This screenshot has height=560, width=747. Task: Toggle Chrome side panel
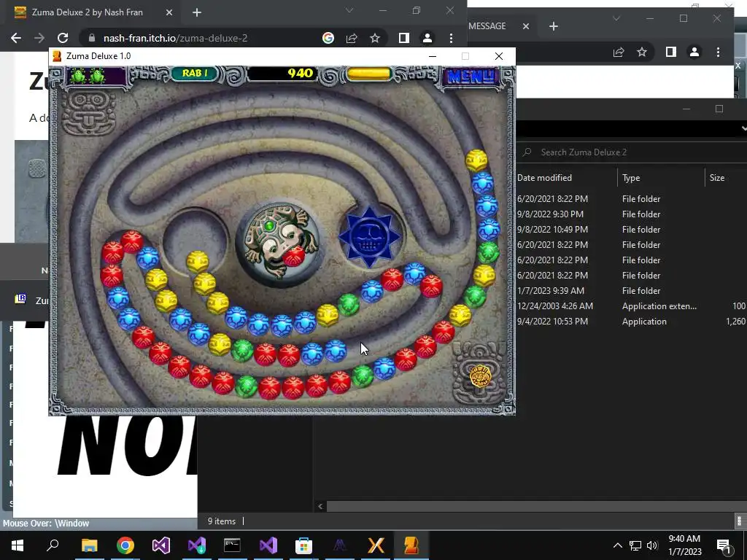(404, 38)
